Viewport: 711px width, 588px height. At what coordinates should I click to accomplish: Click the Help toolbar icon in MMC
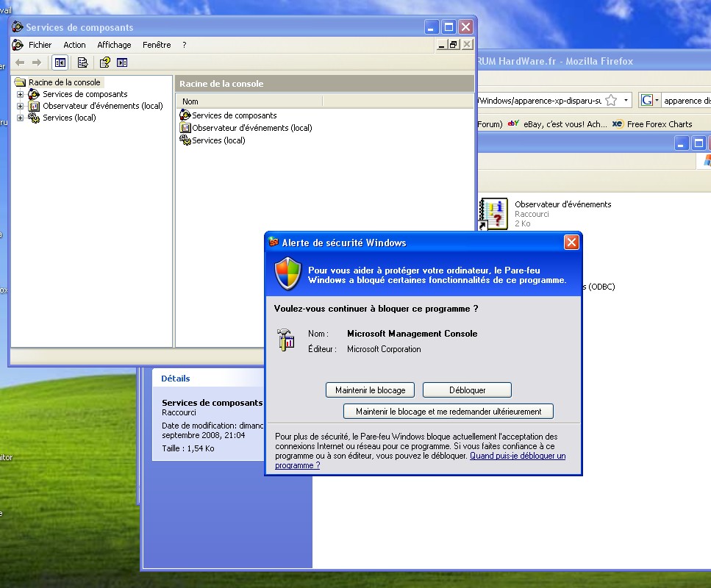[104, 62]
